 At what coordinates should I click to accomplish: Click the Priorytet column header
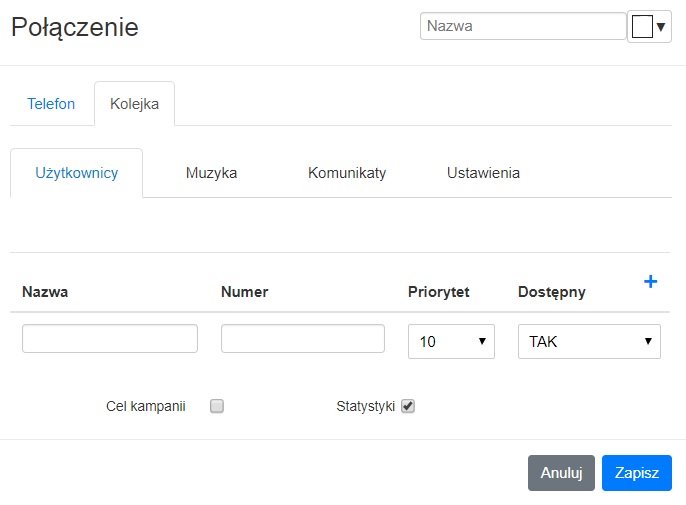pos(438,292)
